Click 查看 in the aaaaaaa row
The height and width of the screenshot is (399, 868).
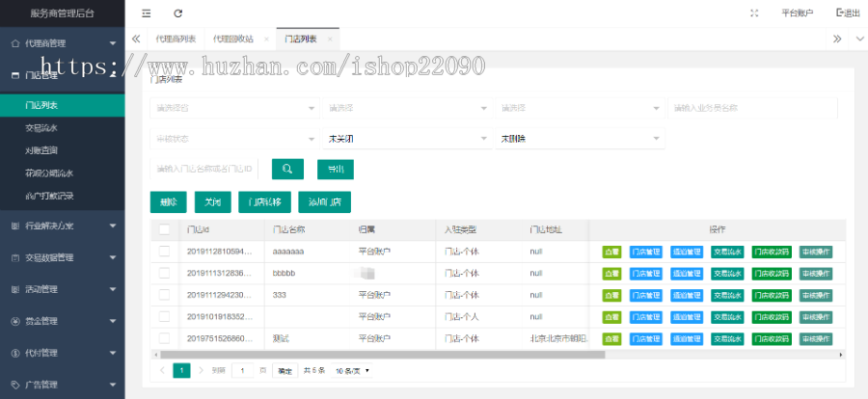click(611, 252)
